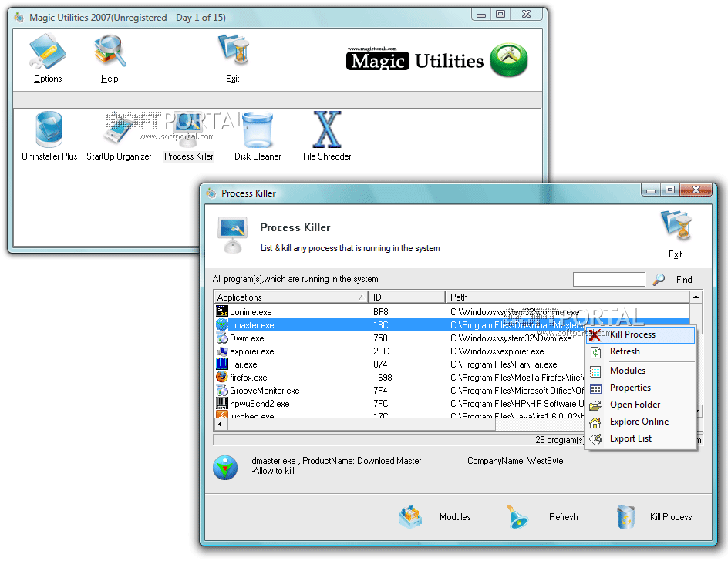Click ID BF8 cell
This screenshot has width=728, height=561.
pyautogui.click(x=381, y=312)
